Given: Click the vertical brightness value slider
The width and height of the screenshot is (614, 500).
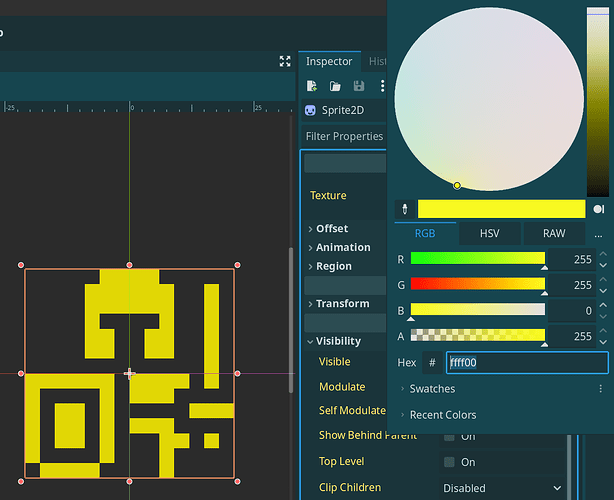Looking at the screenshot, I should point(598,102).
